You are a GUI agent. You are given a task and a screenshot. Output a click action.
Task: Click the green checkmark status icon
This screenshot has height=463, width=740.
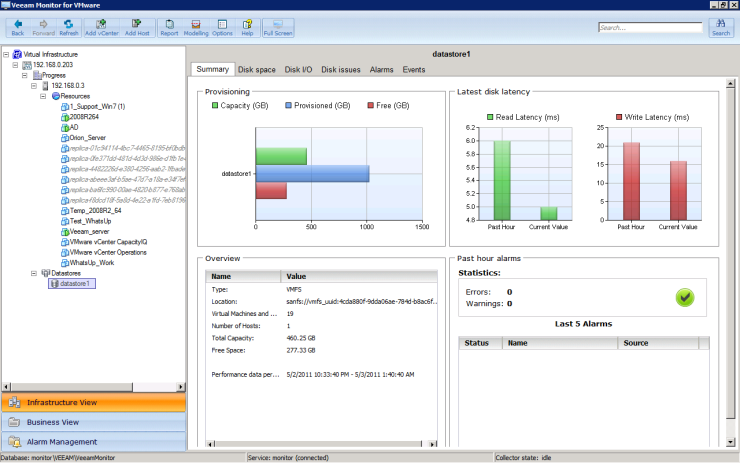(685, 297)
